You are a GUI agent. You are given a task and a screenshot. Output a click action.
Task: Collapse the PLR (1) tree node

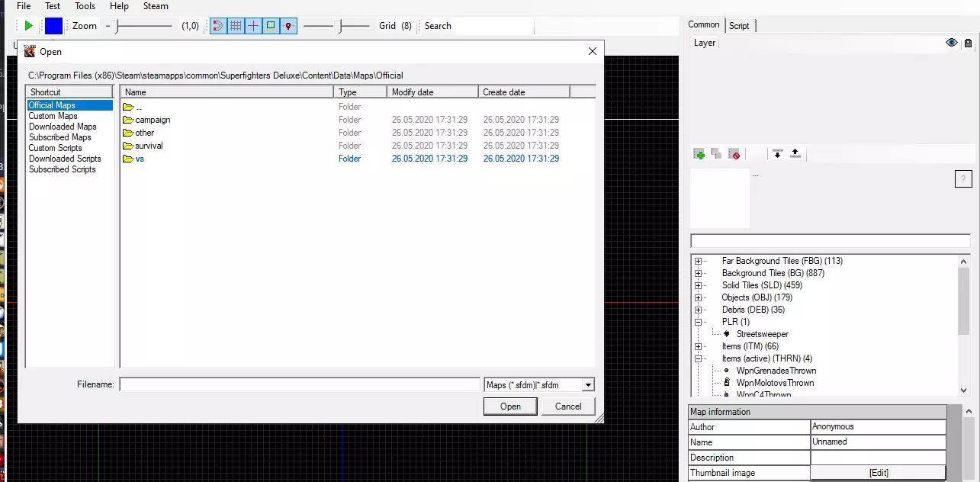pos(698,322)
